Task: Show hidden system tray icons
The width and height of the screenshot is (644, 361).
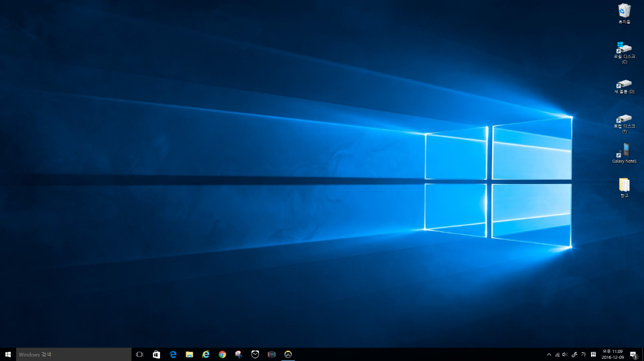Action: click(549, 355)
